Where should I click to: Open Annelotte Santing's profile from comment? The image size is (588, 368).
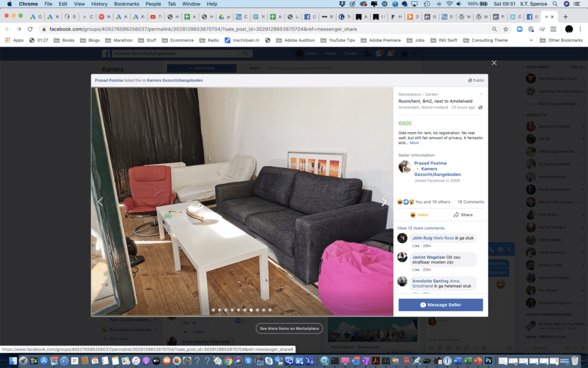click(x=430, y=281)
